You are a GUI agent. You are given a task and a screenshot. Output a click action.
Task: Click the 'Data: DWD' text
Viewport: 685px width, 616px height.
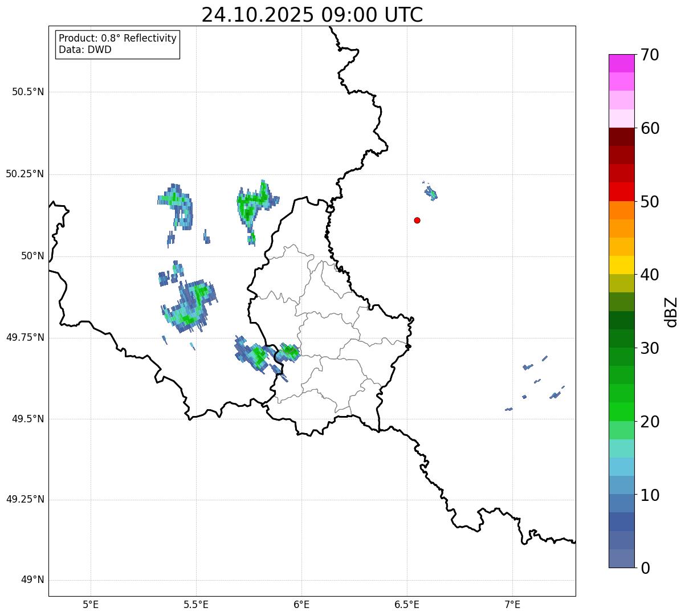(x=85, y=50)
